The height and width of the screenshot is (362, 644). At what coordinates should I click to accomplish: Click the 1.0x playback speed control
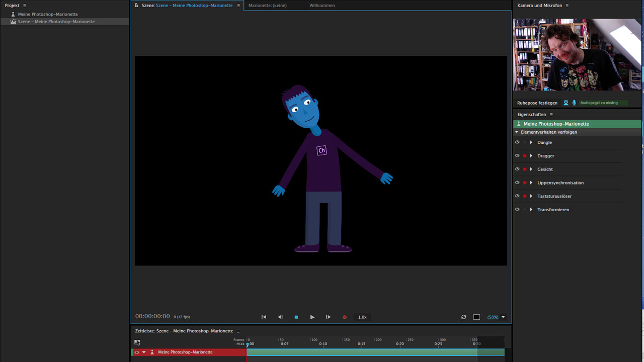click(x=362, y=317)
